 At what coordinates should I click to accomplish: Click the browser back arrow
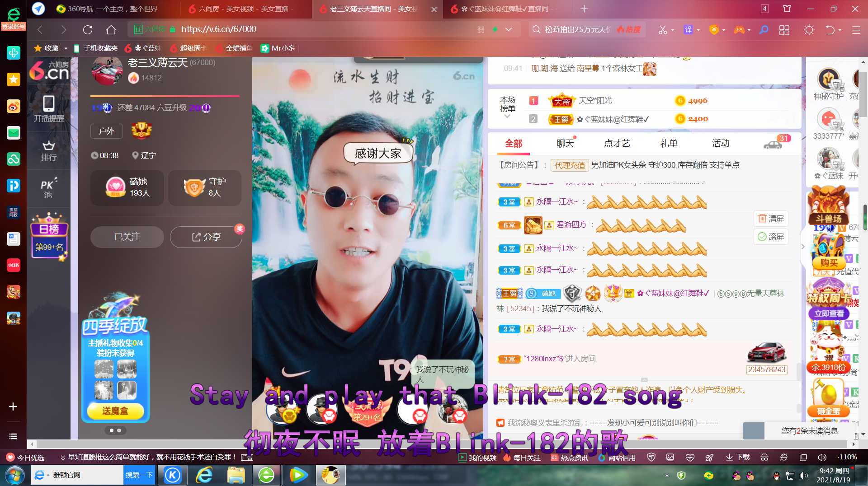tap(40, 30)
